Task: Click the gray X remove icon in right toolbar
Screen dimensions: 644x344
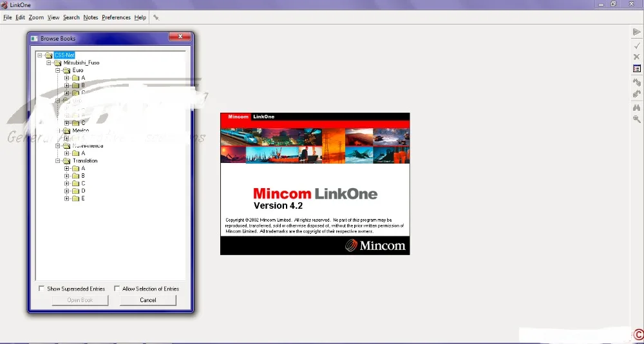Action: click(x=637, y=57)
